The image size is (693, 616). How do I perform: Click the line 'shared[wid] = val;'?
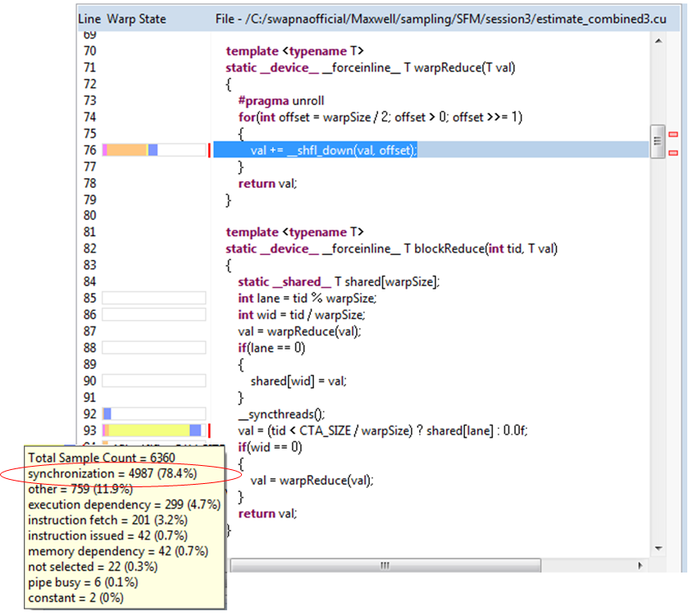299,381
